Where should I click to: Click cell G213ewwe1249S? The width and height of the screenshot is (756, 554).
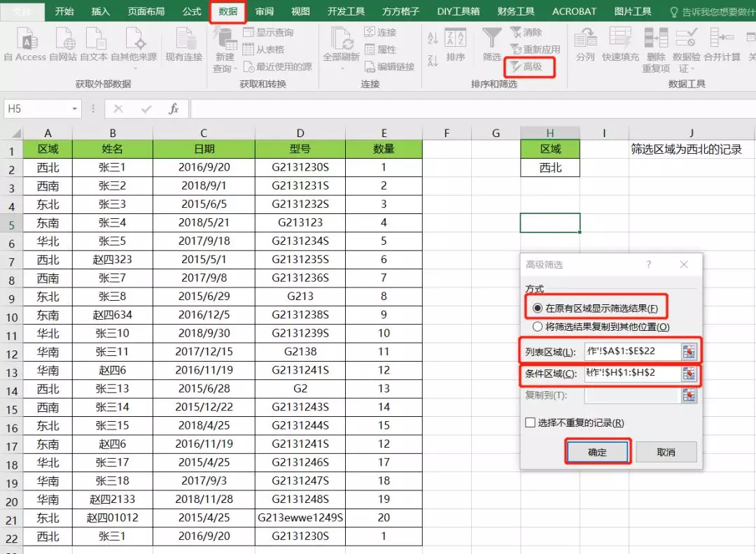(x=300, y=518)
